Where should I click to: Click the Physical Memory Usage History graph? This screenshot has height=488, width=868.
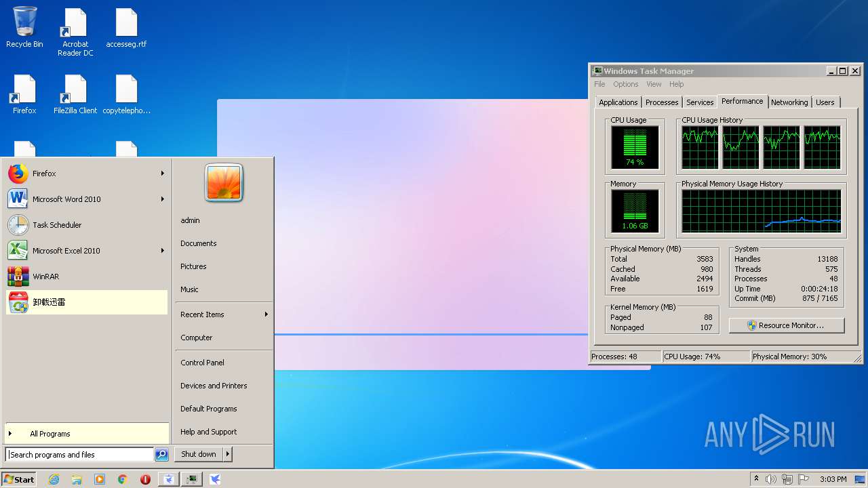[762, 211]
